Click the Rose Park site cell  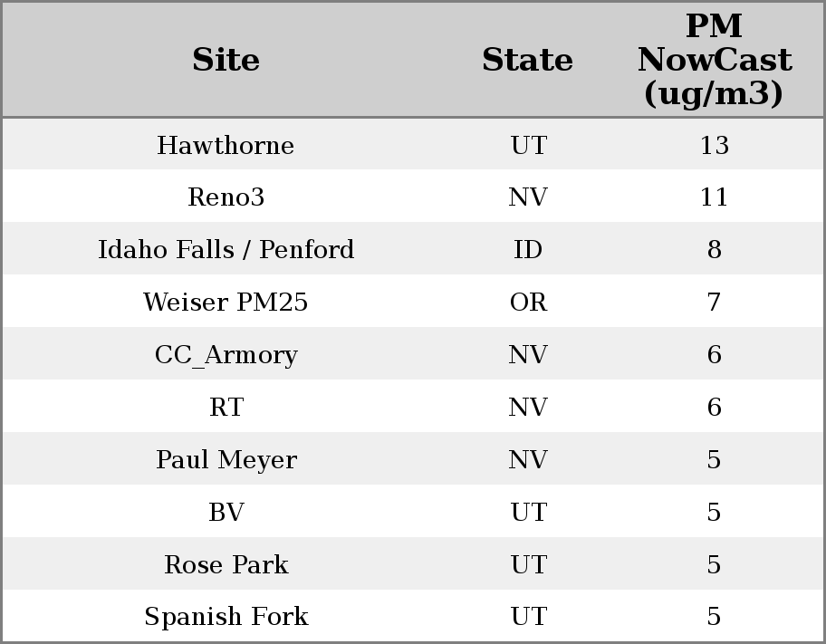point(226,565)
